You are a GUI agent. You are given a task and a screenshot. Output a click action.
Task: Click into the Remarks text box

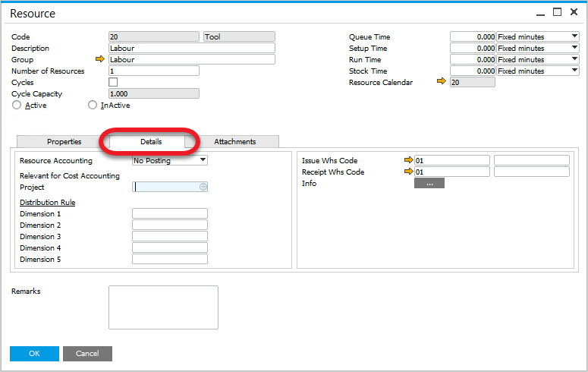coord(163,307)
